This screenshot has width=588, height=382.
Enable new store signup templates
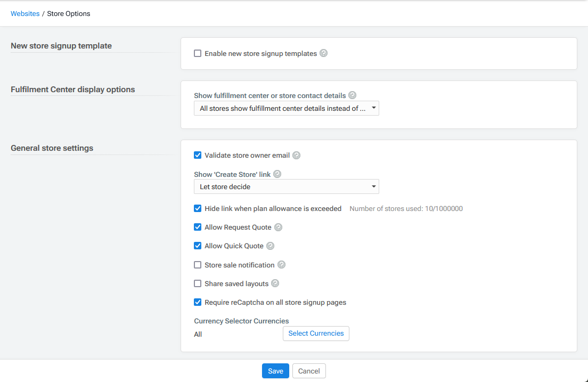(198, 53)
